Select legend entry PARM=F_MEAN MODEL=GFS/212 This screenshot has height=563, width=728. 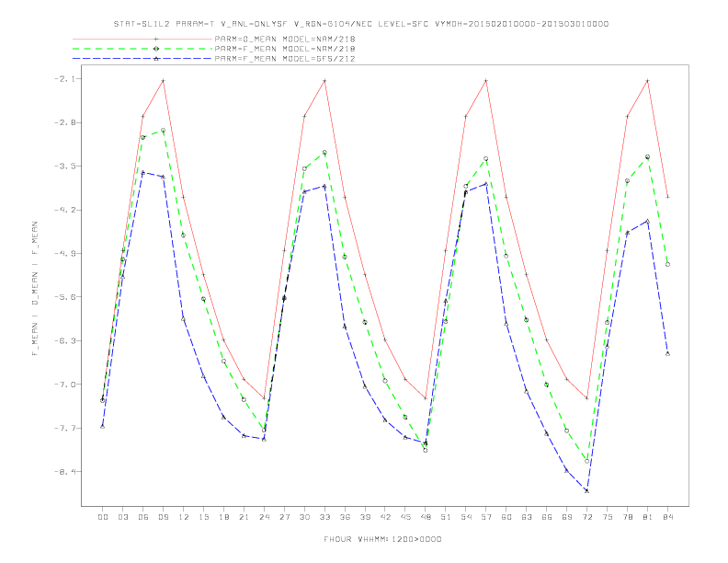tap(285, 59)
